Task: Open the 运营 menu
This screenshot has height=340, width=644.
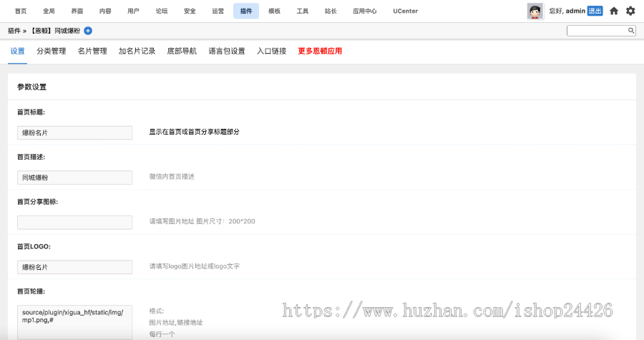Action: tap(218, 11)
